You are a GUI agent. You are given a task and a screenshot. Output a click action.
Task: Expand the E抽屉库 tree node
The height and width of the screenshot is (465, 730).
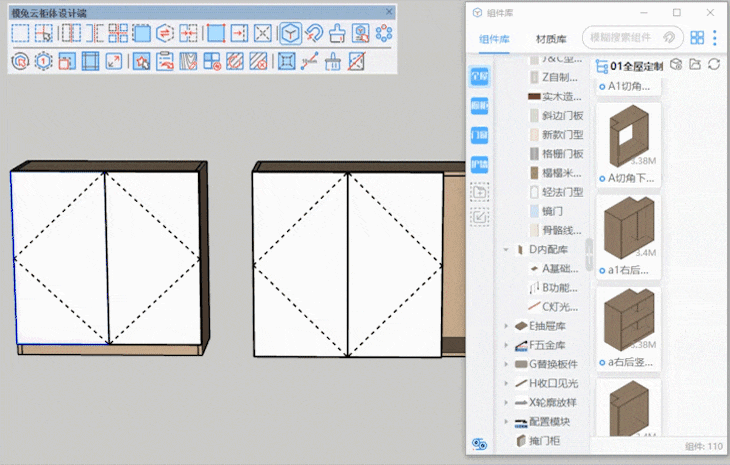click(507, 326)
